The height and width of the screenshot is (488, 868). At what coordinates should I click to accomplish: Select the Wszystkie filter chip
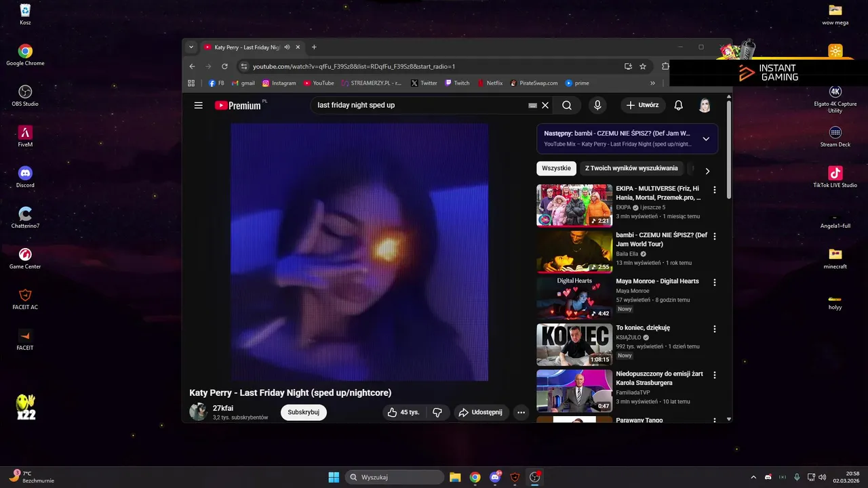tap(556, 168)
